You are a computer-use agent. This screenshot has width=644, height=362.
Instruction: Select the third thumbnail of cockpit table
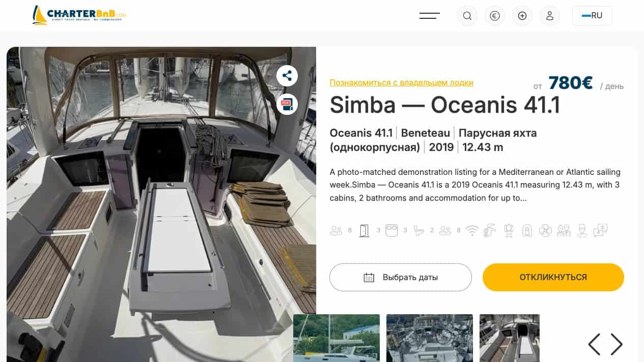(x=510, y=338)
